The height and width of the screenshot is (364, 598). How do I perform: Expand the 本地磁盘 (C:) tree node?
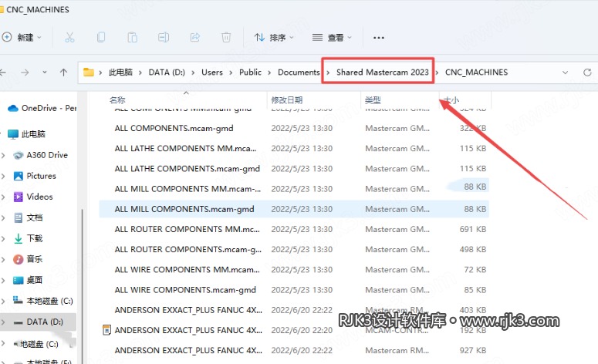point(3,301)
